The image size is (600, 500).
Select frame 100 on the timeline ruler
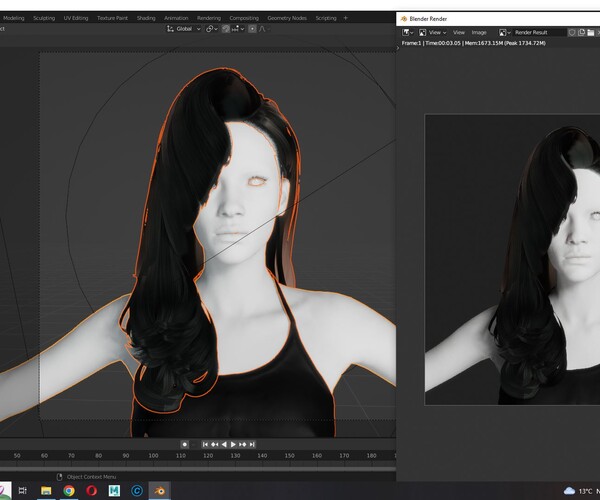coord(153,456)
